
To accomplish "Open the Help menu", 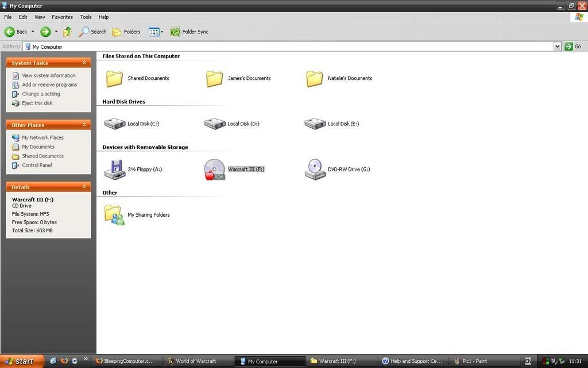I will click(103, 17).
